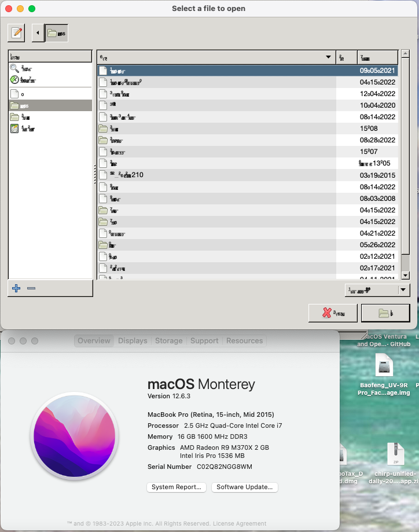Select the Baofeng_UV-9R img desktop file

coord(384,374)
